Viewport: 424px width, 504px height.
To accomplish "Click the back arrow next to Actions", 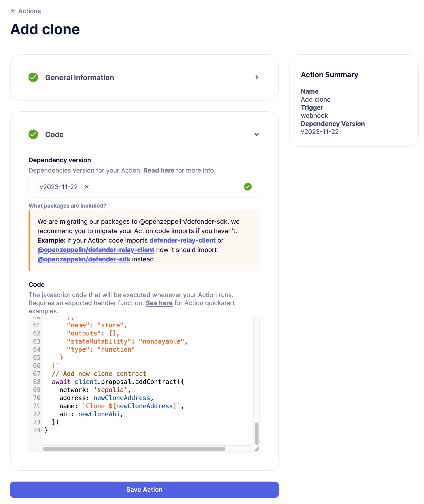I will 13,11.
